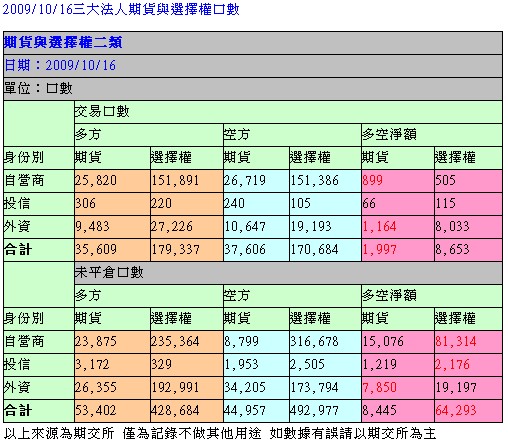
Task: Select net value 1,219
Action: point(380,364)
